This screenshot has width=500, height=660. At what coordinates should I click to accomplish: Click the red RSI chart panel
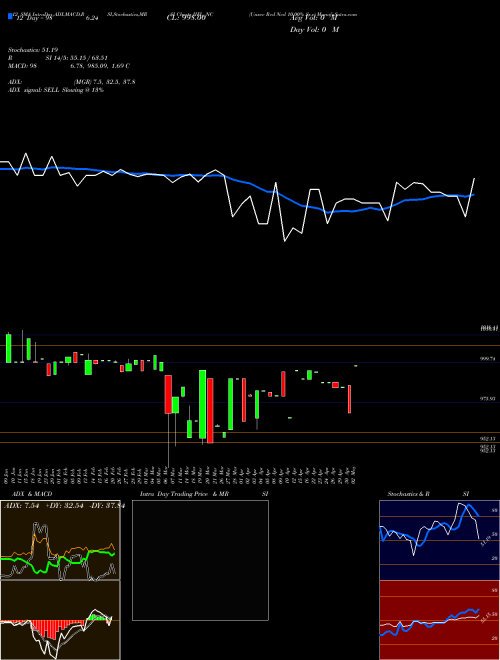[x=439, y=620]
